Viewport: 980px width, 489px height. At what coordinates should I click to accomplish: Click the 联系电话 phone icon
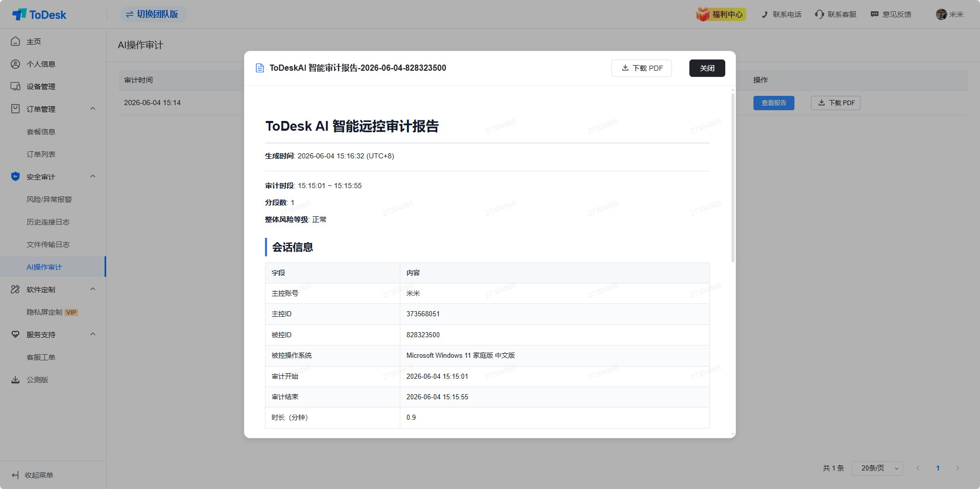pos(765,14)
